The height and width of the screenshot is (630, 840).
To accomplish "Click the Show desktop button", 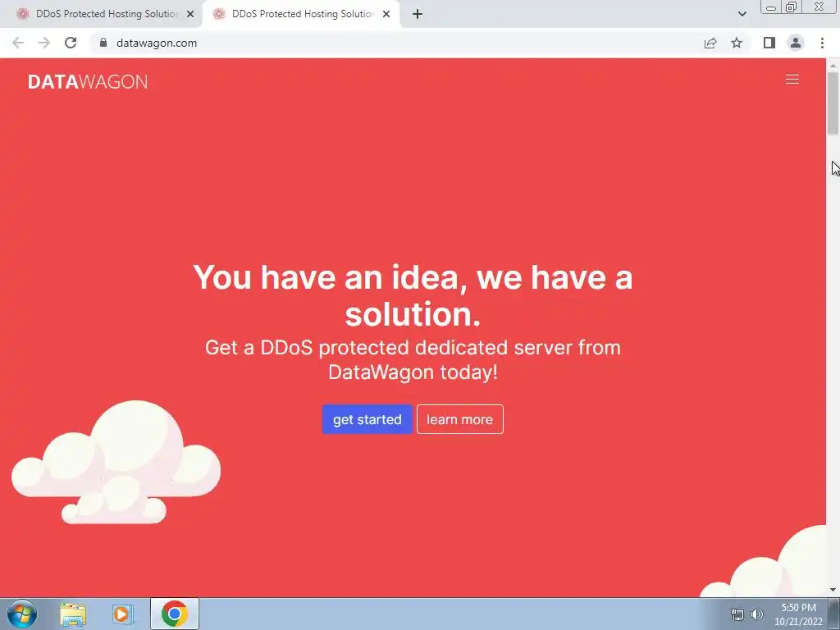I will coord(834,614).
